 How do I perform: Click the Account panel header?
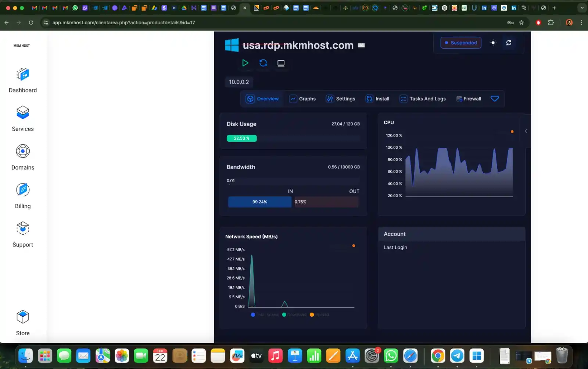point(452,234)
